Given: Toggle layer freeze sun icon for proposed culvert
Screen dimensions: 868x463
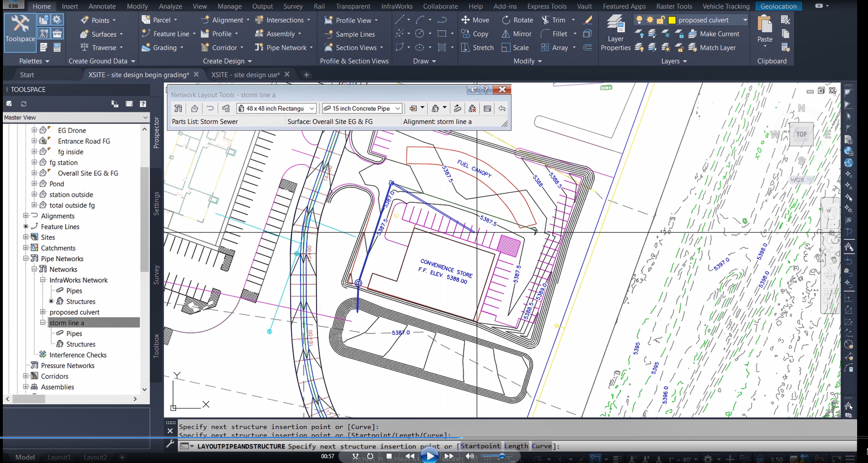Looking at the screenshot, I should tap(650, 20).
